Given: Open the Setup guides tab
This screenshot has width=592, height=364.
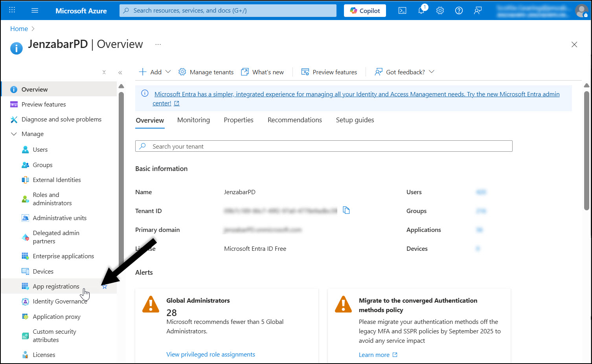Looking at the screenshot, I should 355,120.
